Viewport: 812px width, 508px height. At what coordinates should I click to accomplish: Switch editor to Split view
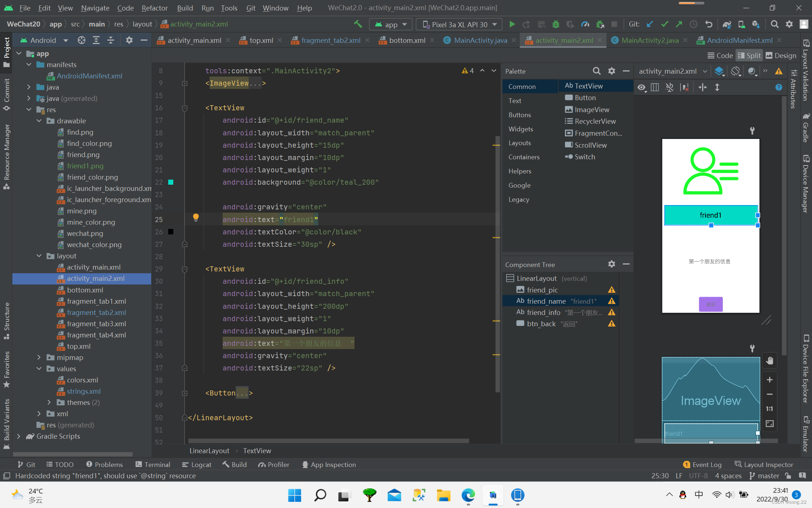click(749, 56)
